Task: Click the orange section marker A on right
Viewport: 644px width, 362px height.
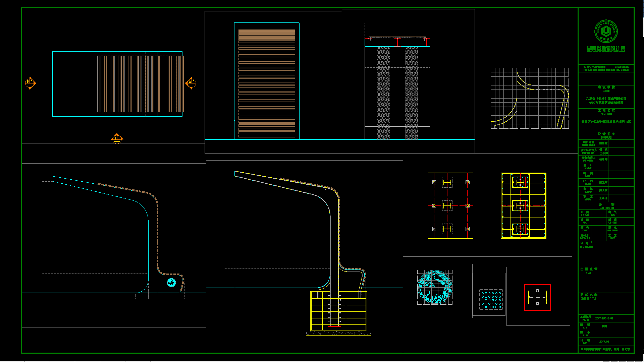Action: [191, 83]
